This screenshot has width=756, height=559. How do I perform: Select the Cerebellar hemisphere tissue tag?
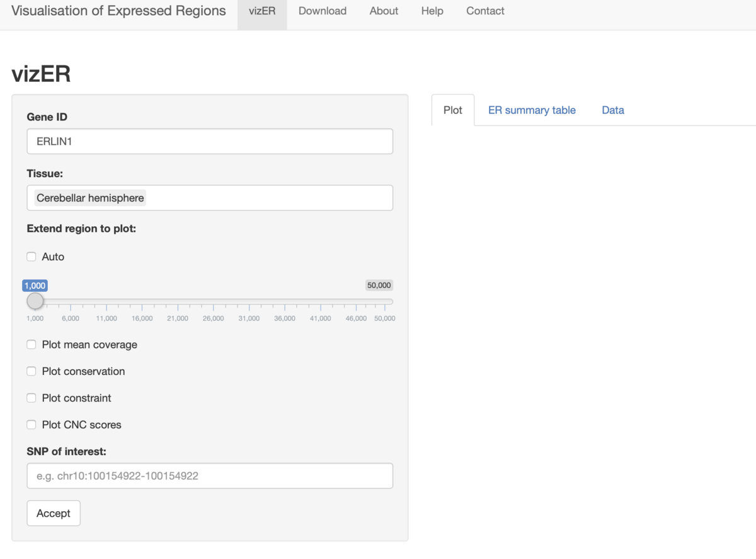click(x=90, y=198)
